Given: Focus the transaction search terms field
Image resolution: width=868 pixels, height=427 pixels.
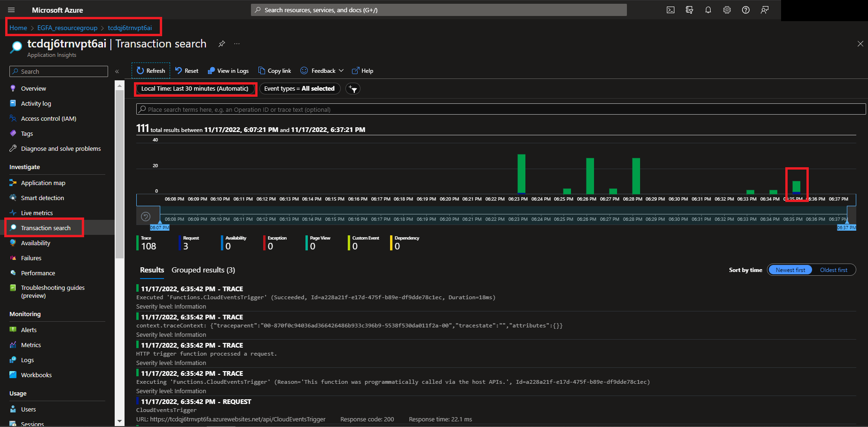Looking at the screenshot, I should [501, 109].
